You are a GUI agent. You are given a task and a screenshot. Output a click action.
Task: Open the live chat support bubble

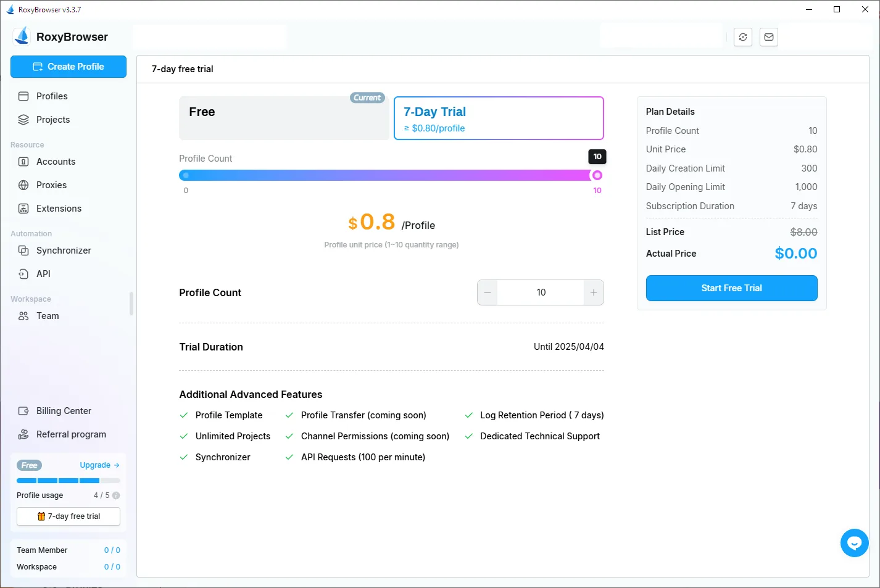[854, 543]
